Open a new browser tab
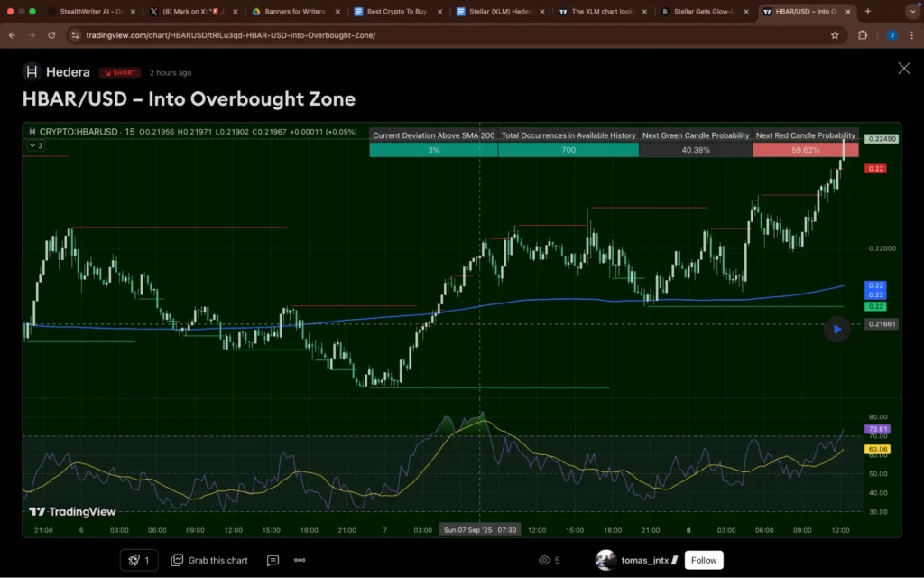 (x=867, y=11)
